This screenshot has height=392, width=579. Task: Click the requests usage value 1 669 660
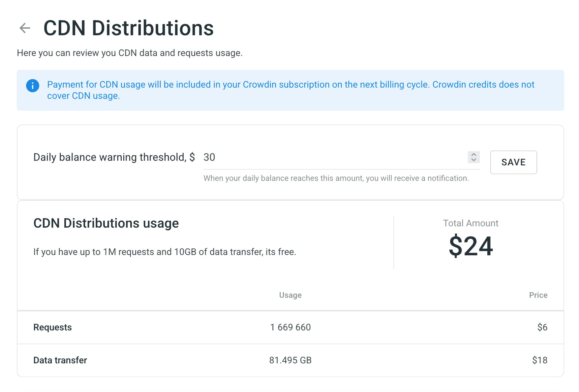point(290,327)
